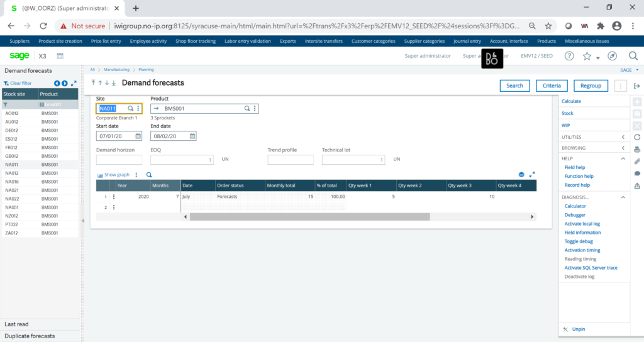This screenshot has width=644, height=342.
Task: Click the exit page icon near Regroup
Action: point(636,85)
